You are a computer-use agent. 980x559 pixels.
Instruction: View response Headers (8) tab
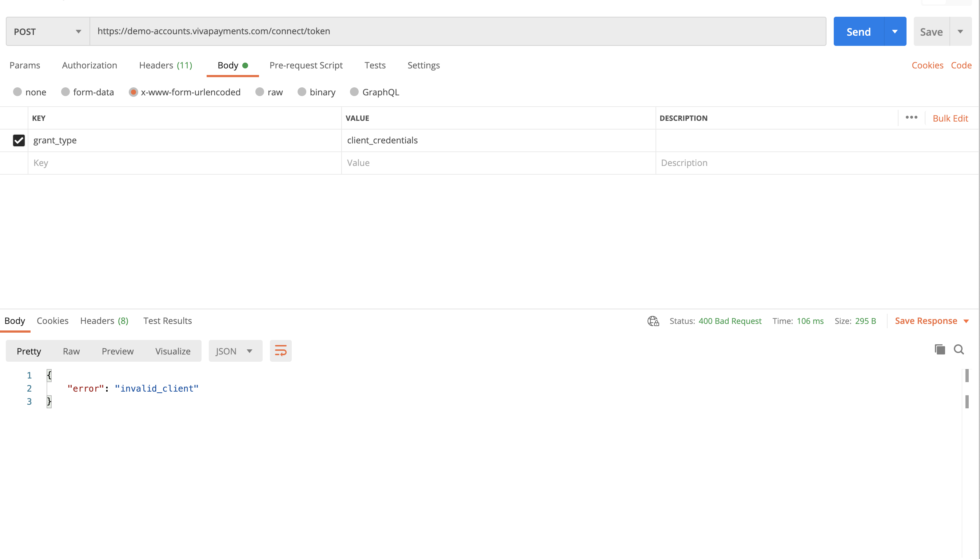click(104, 321)
